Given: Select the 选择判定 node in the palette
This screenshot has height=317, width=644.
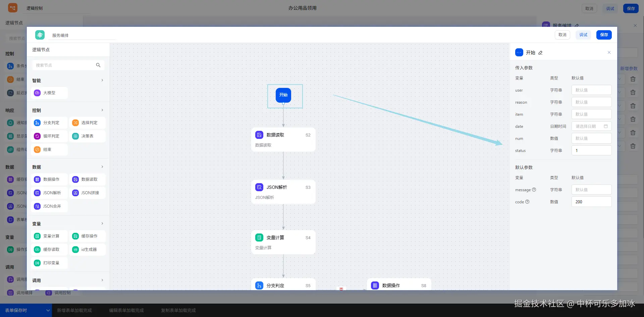Looking at the screenshot, I should coord(88,123).
